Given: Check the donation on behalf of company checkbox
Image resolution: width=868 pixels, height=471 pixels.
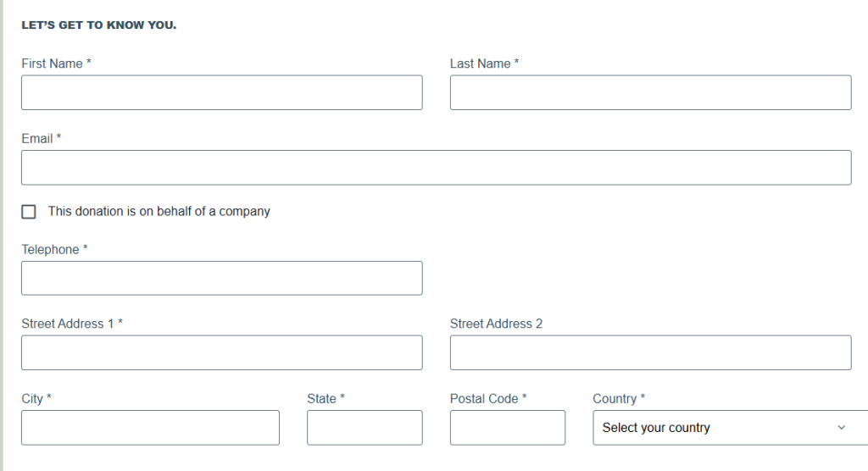Looking at the screenshot, I should point(29,212).
